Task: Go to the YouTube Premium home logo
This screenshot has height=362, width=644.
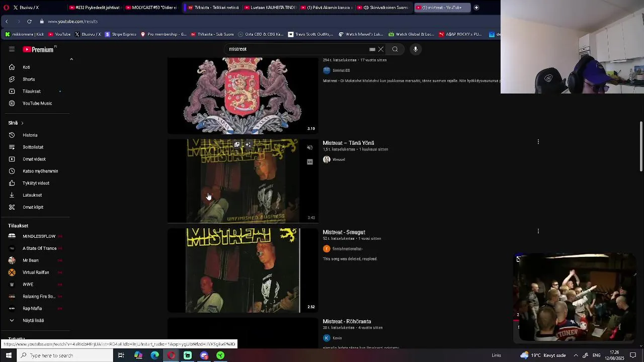Action: (x=38, y=49)
